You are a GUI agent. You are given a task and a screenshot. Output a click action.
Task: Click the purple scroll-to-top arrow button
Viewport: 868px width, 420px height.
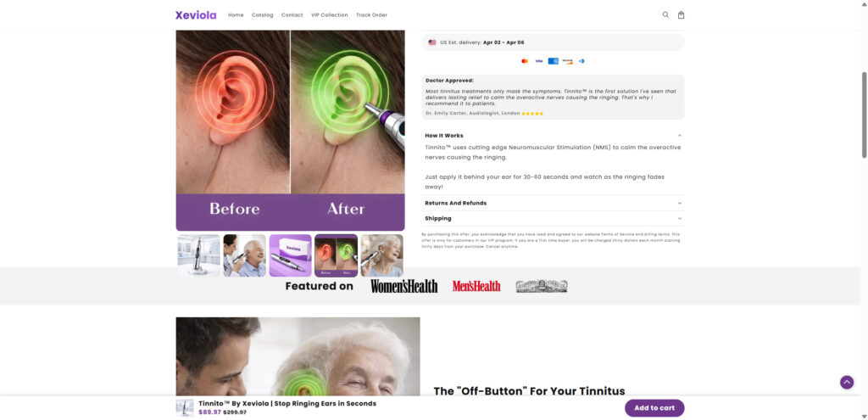(847, 383)
